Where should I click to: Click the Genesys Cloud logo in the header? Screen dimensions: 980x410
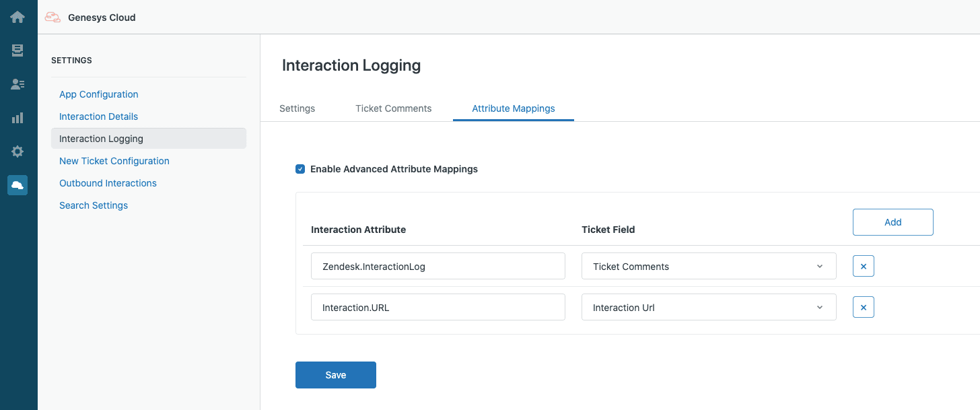coord(91,18)
